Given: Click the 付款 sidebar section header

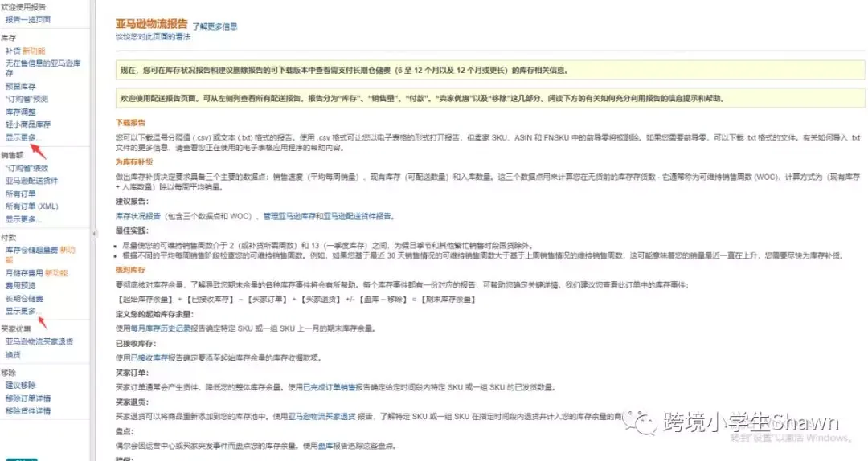Looking at the screenshot, I should (8, 237).
